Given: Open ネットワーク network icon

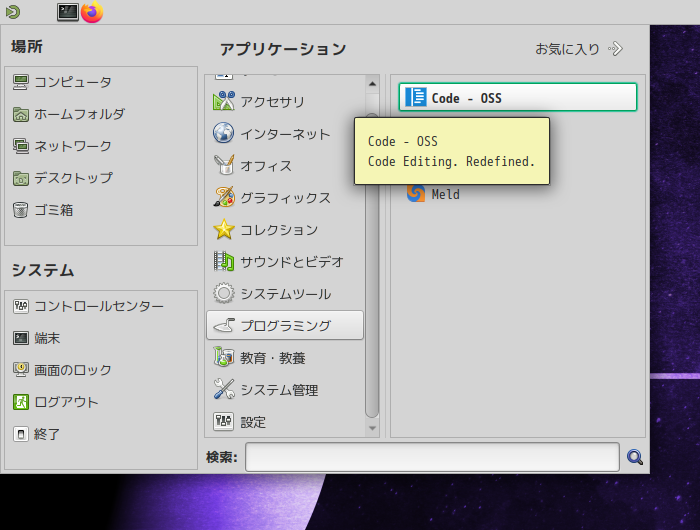Looking at the screenshot, I should coord(21,146).
